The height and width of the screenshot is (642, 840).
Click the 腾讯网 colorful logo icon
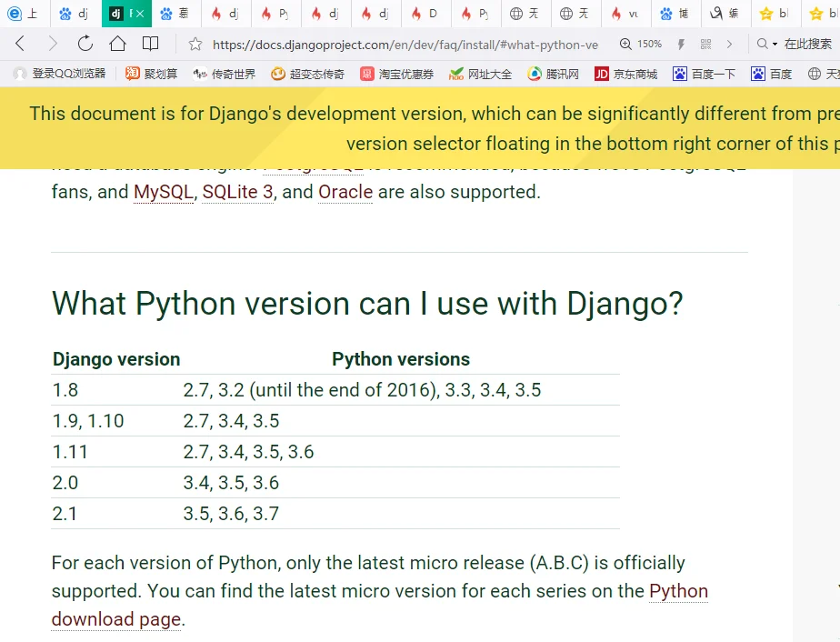pos(535,74)
